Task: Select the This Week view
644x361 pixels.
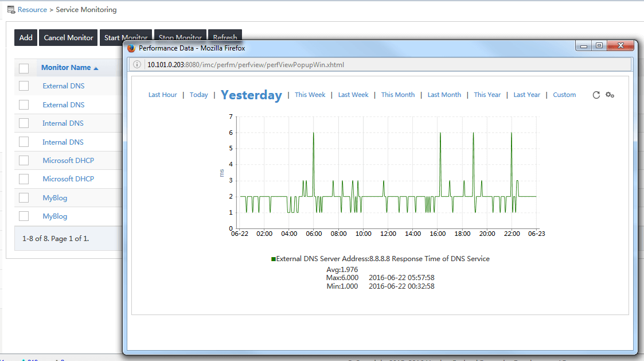Action: 310,95
